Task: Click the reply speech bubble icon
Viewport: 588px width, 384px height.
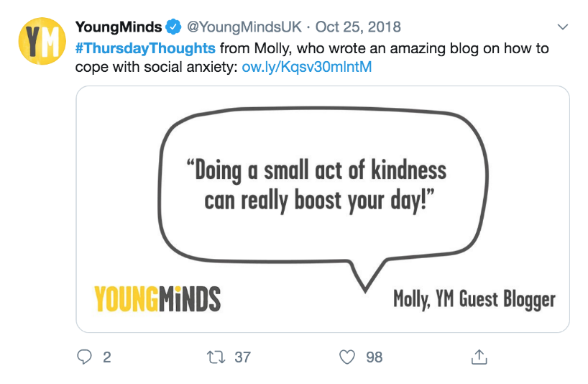Action: pos(84,357)
